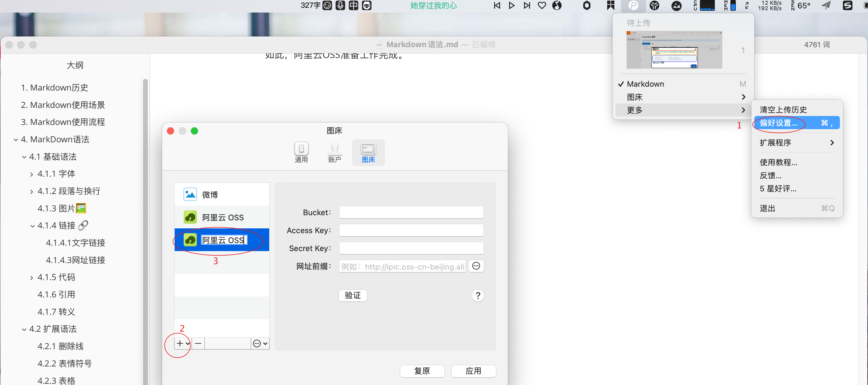This screenshot has height=385, width=868.
Task: Edit the highlighted 阿里云 OSS name field
Action: pyautogui.click(x=224, y=240)
